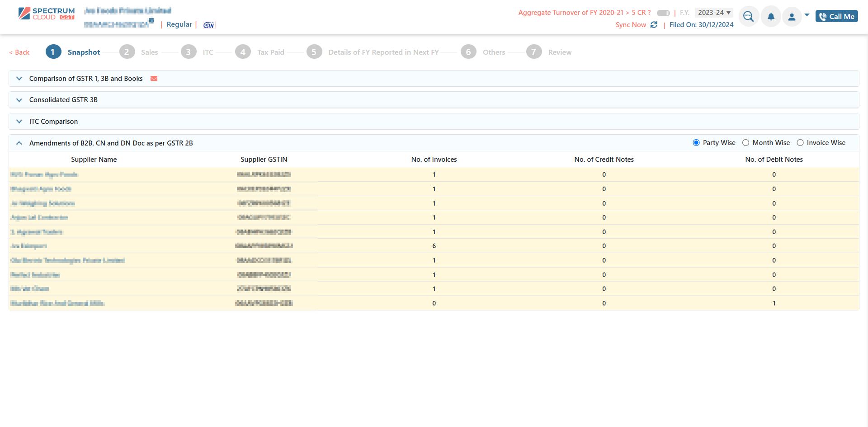Click the Call Me button
This screenshot has width=868, height=427.
click(836, 16)
